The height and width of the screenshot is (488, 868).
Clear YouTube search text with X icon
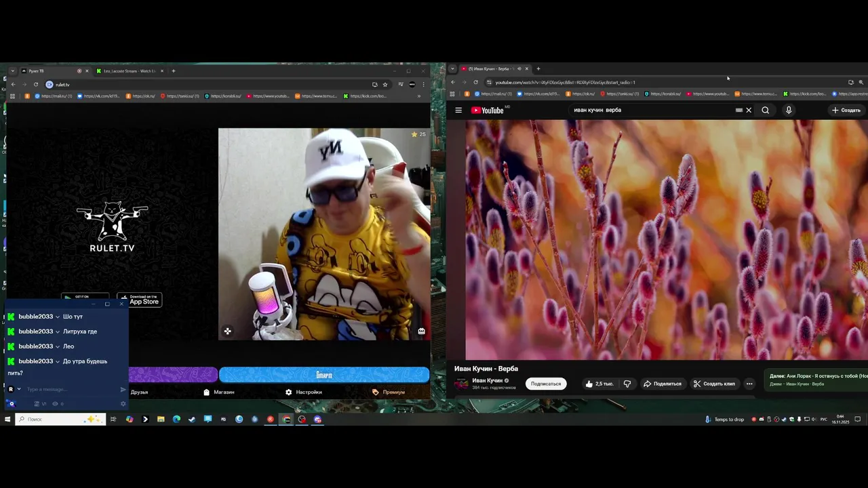tap(749, 110)
